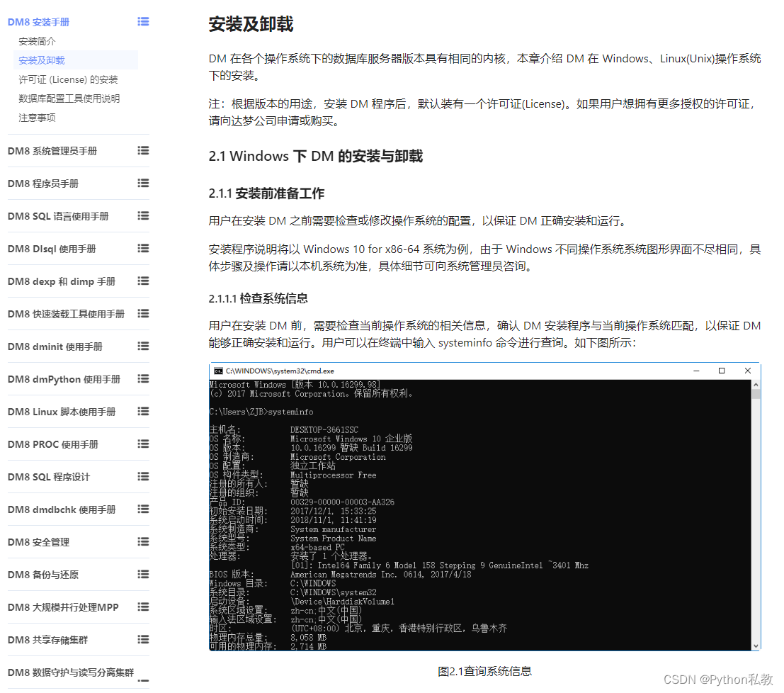Open DM8 快速装载工具使用手册
The width and height of the screenshot is (784, 693).
click(66, 314)
